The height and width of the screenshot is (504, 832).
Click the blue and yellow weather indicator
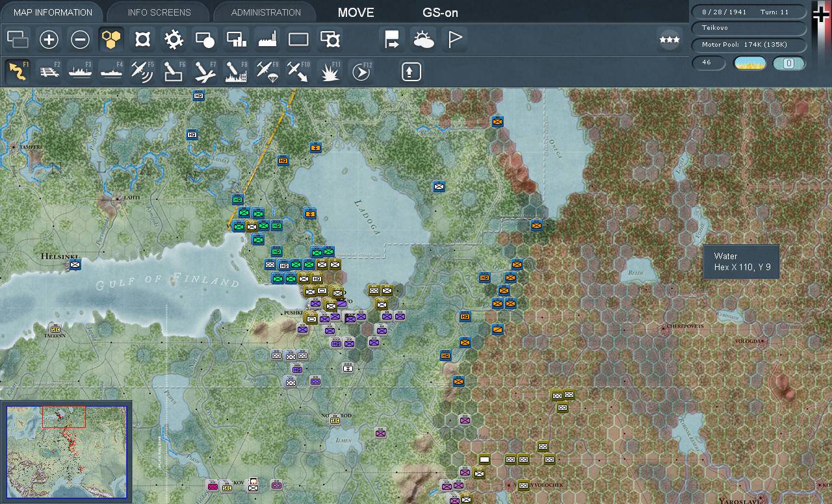[749, 63]
